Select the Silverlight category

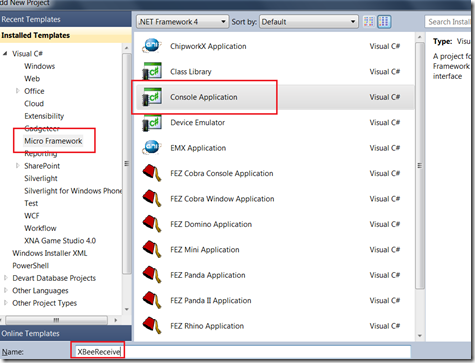point(41,178)
